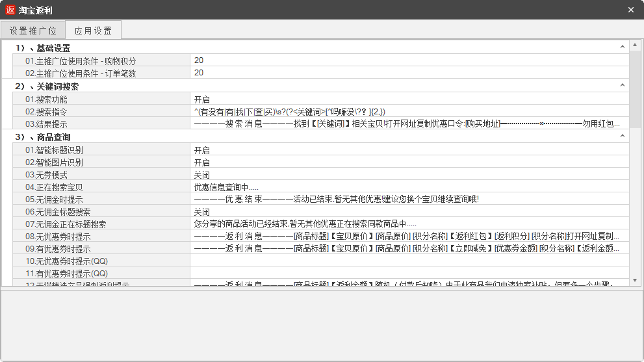Click the 3）、商品查询 section header
This screenshot has height=362, width=644.
pos(43,137)
